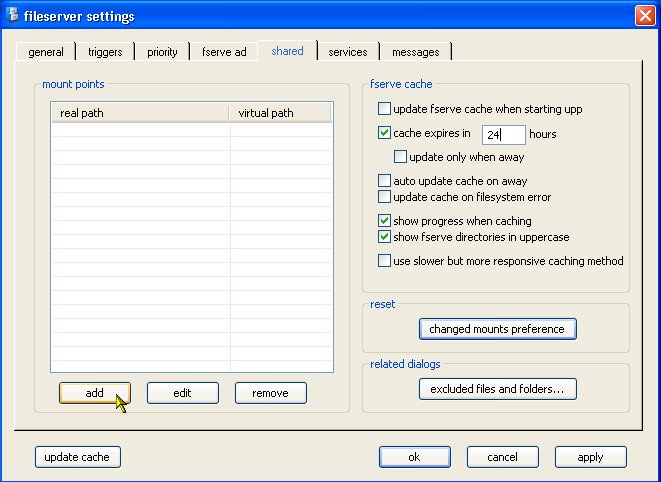Switch to the messages tab
This screenshot has width=661, height=482.
[416, 52]
